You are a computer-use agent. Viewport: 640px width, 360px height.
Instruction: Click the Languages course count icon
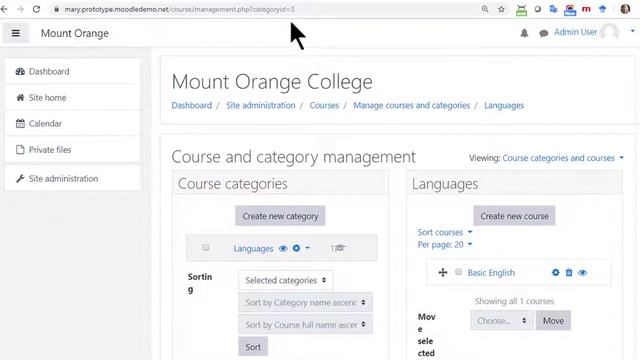tap(338, 248)
